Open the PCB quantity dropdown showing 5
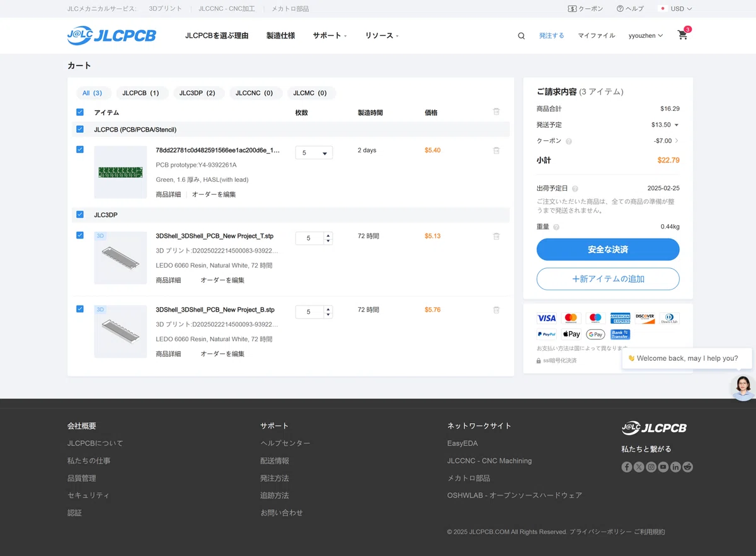Image resolution: width=756 pixels, height=556 pixels. 314,153
